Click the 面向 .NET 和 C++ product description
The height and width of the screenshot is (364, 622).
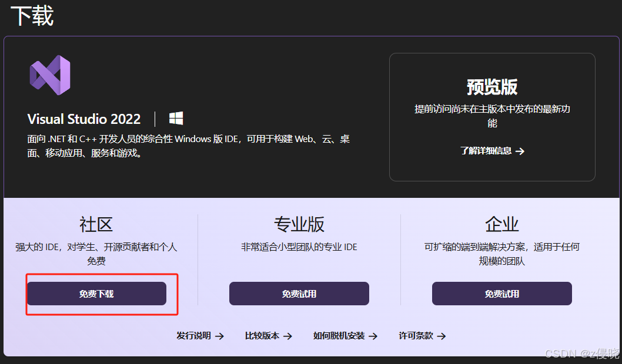pyautogui.click(x=189, y=146)
